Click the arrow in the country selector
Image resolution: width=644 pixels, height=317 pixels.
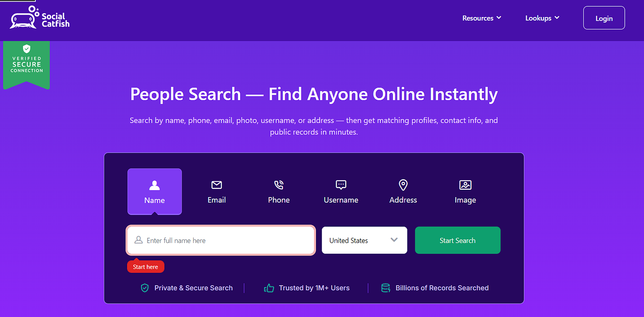coord(394,240)
